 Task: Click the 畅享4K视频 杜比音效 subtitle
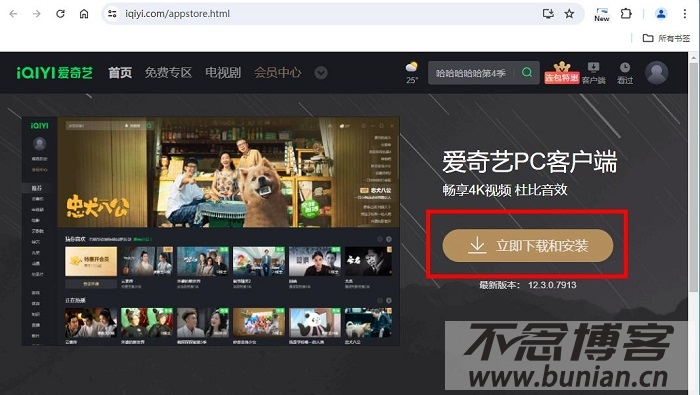point(505,190)
